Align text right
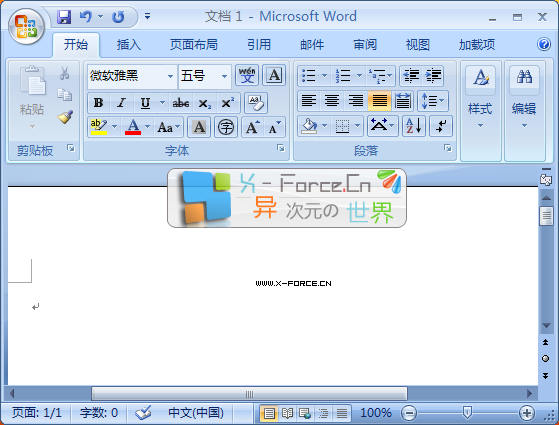Screen dimensions: 559x425 click(356, 101)
